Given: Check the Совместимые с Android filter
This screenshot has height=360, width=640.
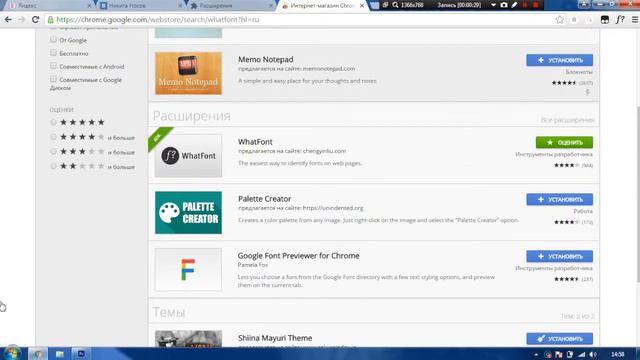Looking at the screenshot, I should click(x=53, y=66).
